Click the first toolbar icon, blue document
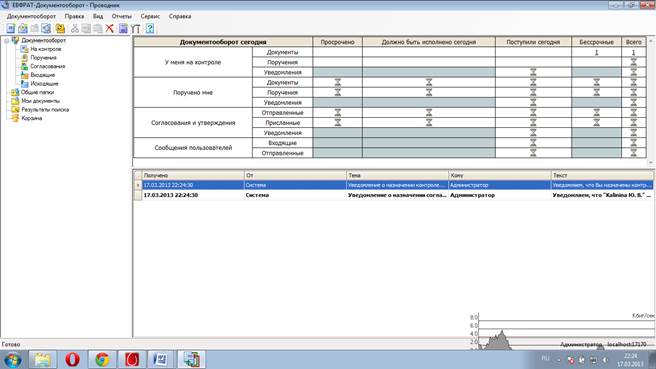 coord(10,28)
